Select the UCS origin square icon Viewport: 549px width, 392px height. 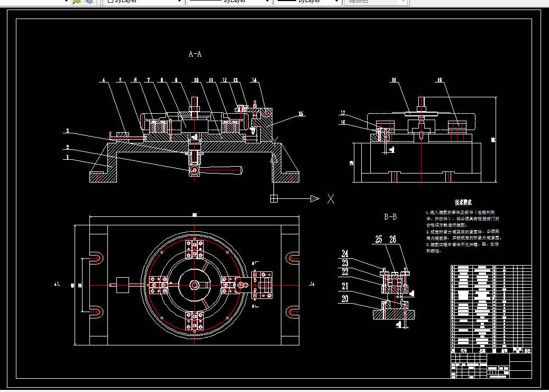(x=274, y=198)
